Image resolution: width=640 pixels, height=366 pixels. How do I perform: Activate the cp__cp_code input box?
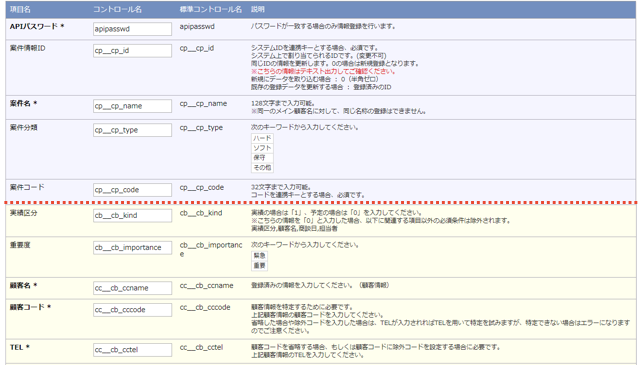(x=132, y=190)
